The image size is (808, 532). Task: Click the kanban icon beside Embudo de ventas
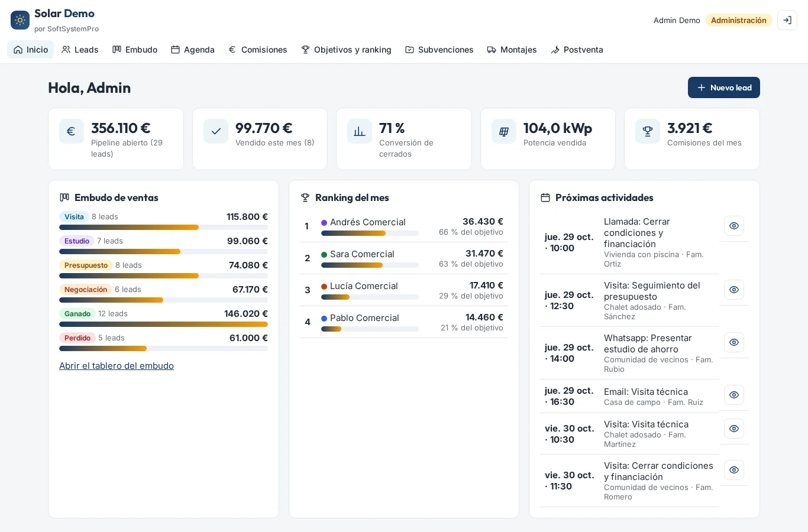(64, 197)
